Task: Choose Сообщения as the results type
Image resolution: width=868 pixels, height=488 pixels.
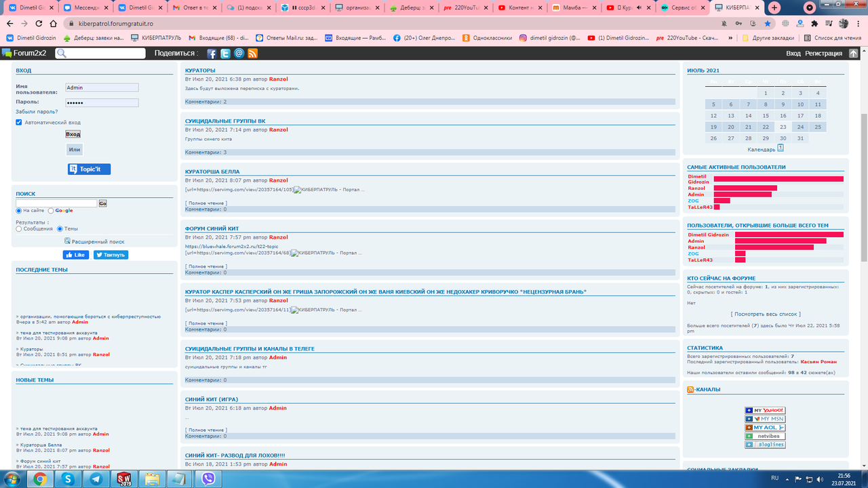Action: pos(19,229)
